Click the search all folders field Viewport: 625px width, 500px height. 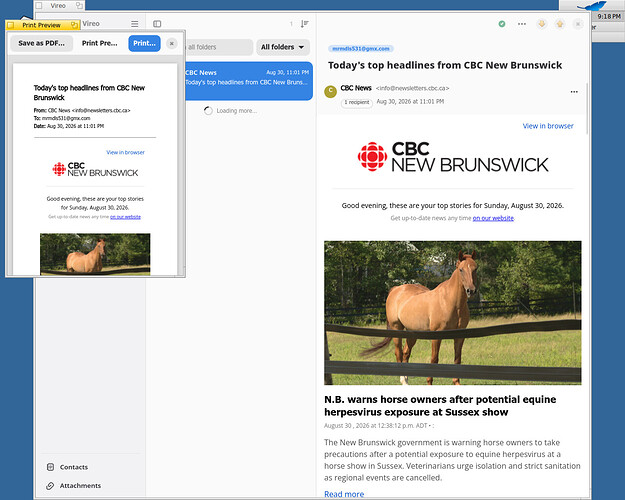coord(219,47)
